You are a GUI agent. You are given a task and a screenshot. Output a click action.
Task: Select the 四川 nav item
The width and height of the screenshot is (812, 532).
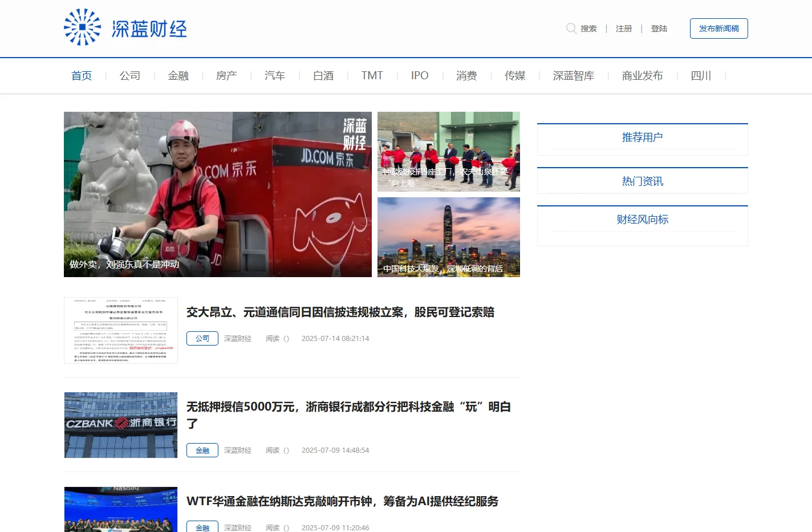701,76
